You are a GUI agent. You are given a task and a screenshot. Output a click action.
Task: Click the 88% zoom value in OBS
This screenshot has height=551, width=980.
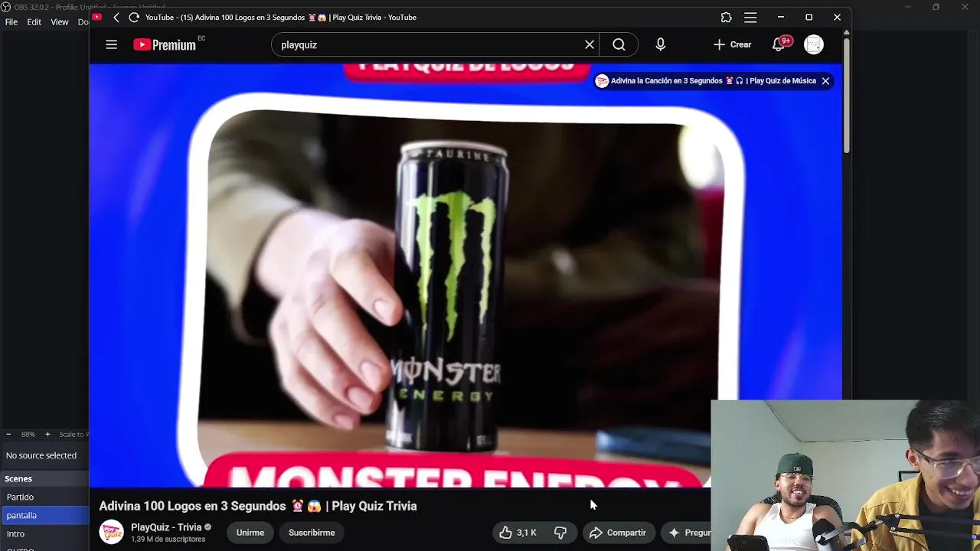28,434
